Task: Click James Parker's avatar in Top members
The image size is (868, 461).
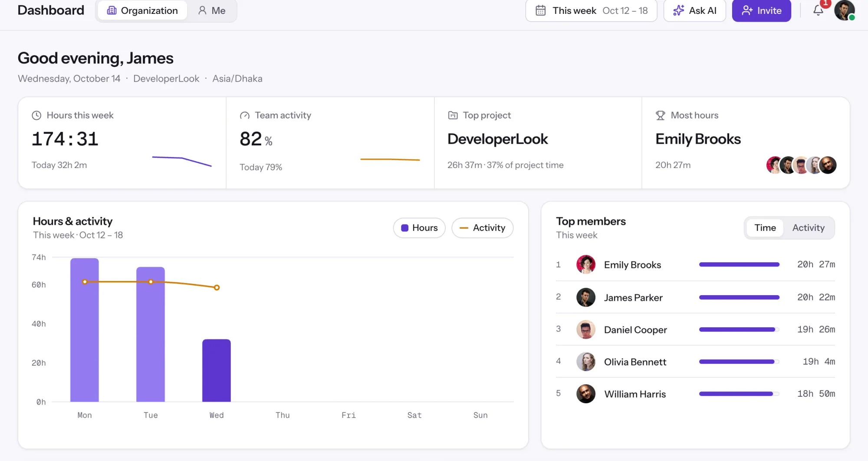Action: (x=586, y=297)
